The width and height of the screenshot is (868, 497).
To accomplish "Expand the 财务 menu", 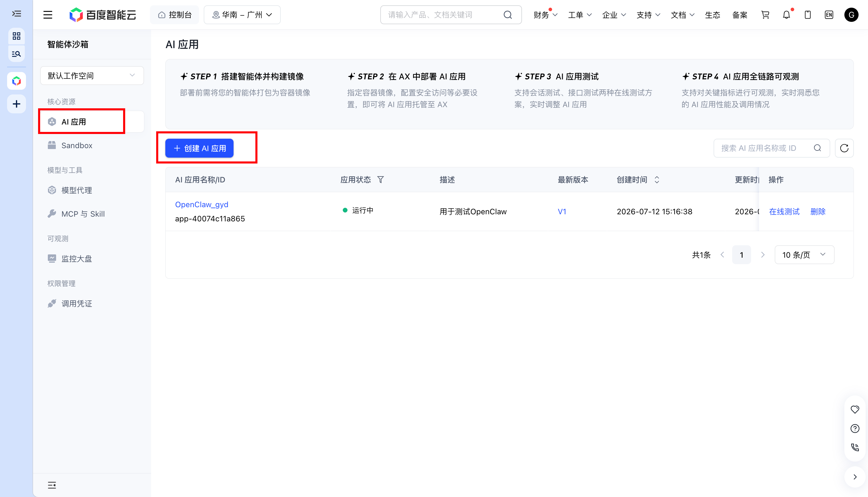I will point(545,15).
